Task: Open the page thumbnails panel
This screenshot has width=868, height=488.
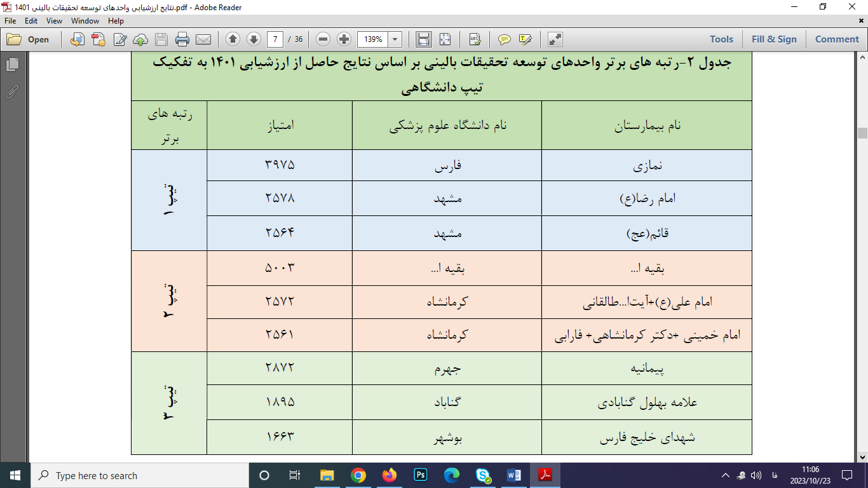Action: [12, 64]
